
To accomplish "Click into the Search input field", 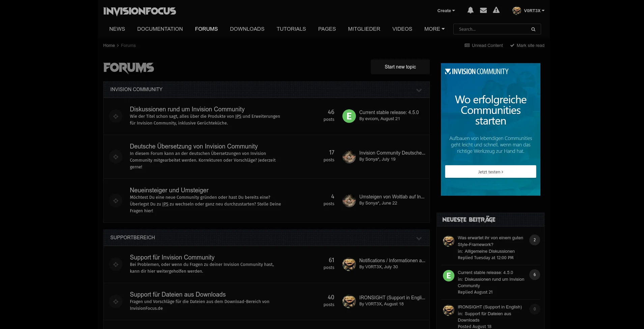I will click(491, 29).
